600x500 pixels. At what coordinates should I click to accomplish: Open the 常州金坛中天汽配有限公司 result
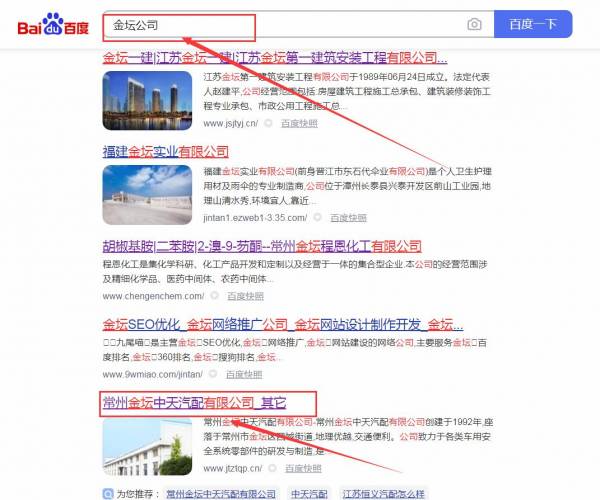pyautogui.click(x=195, y=403)
